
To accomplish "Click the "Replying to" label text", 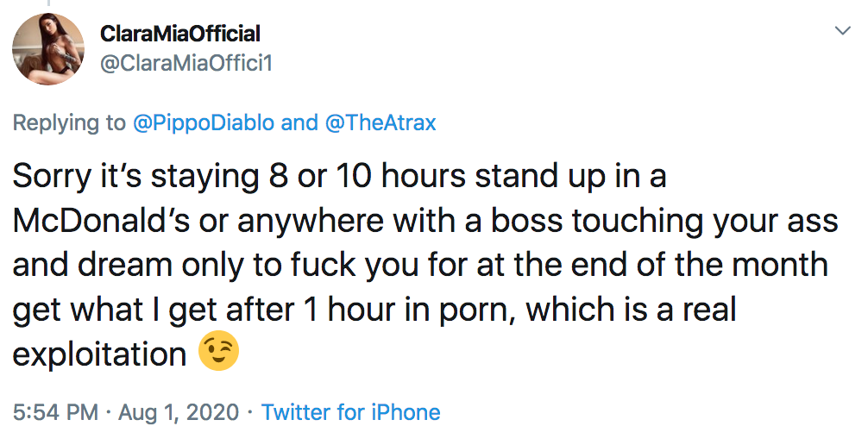I will pyautogui.click(x=69, y=122).
